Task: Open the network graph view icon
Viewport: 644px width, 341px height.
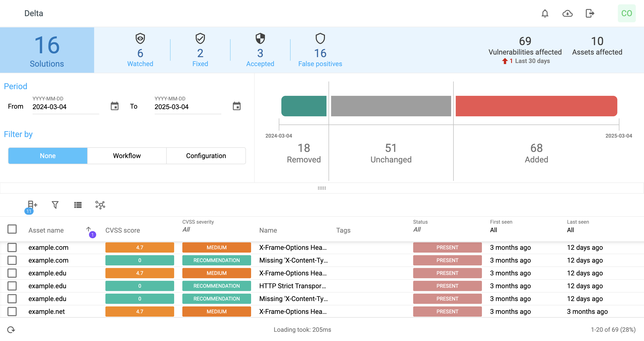Action: coord(100,205)
